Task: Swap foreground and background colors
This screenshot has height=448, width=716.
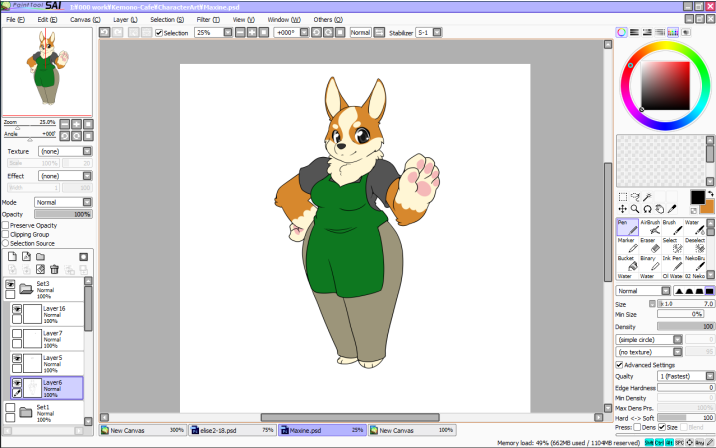Action: 711,194
